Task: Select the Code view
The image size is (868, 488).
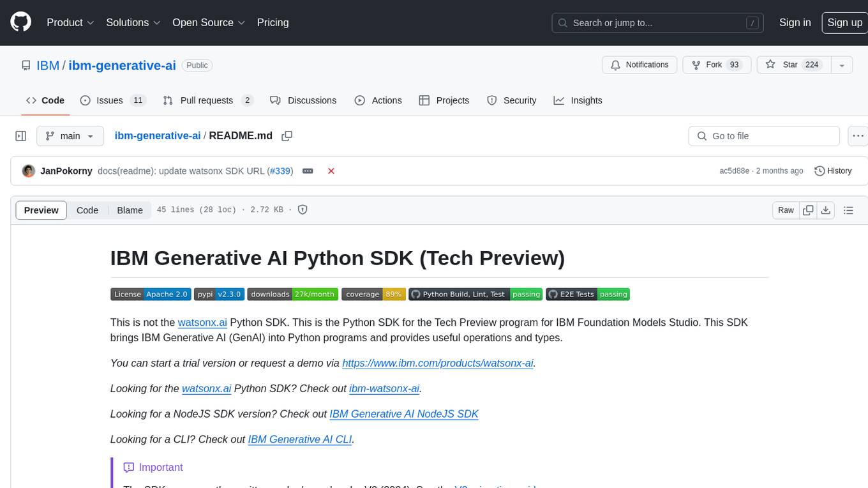Action: coord(87,210)
